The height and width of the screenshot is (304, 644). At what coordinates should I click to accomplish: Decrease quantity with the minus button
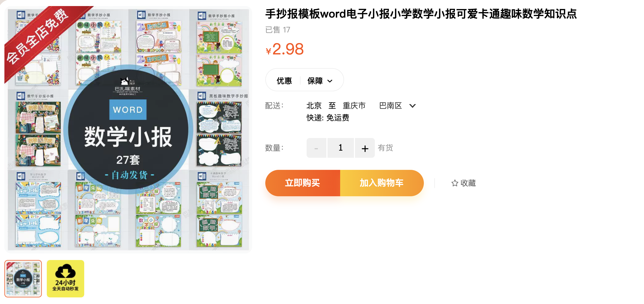coord(316,148)
